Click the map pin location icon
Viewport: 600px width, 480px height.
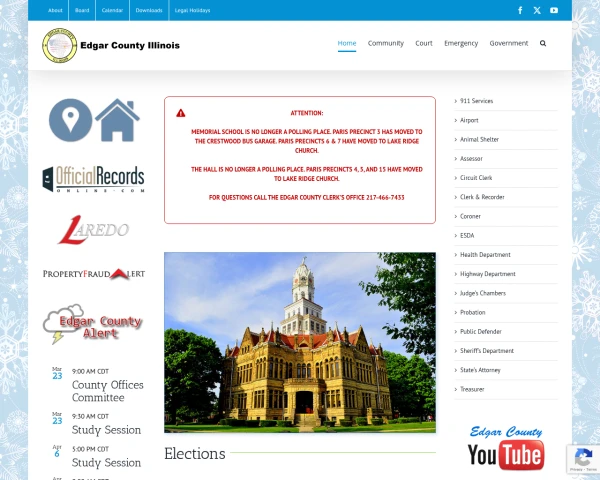pos(70,120)
